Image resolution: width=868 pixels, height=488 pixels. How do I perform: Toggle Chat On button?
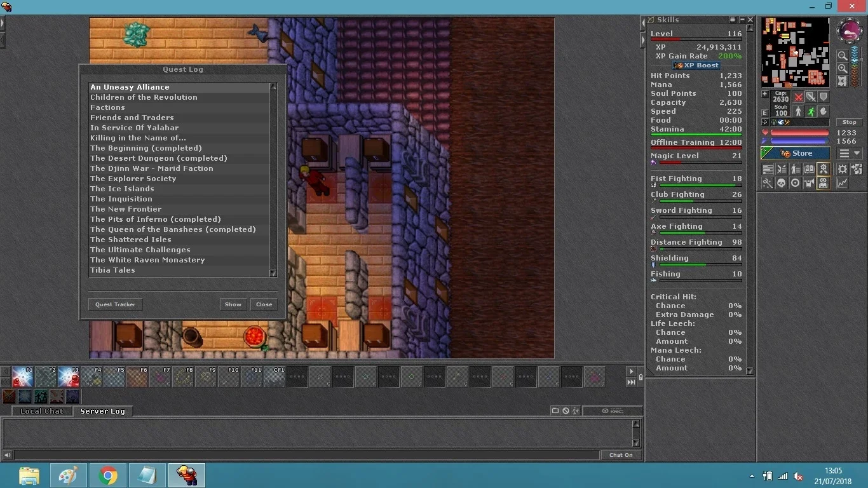click(621, 455)
